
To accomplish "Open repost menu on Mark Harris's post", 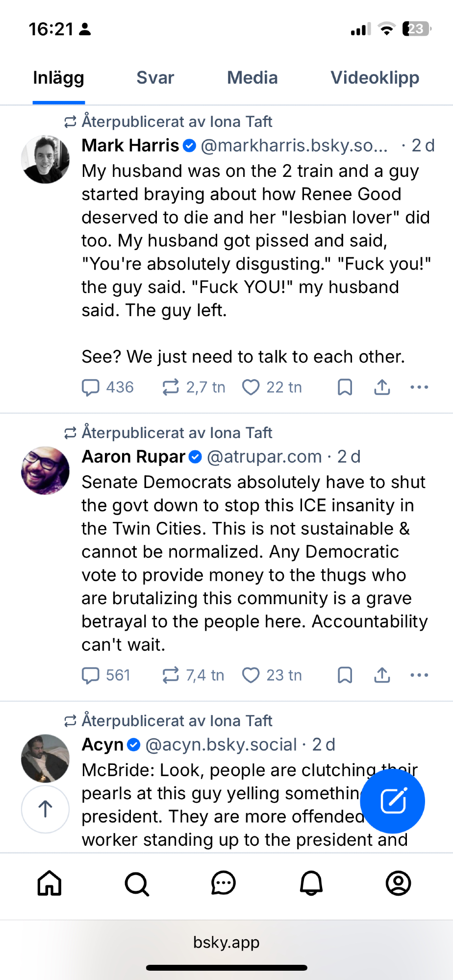I will (x=171, y=387).
